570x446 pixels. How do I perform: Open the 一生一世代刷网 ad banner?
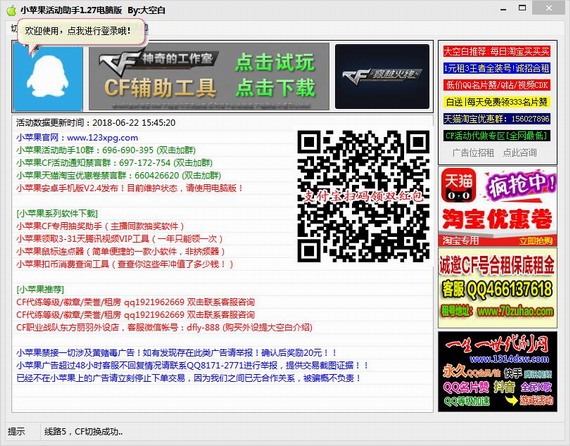click(x=498, y=371)
